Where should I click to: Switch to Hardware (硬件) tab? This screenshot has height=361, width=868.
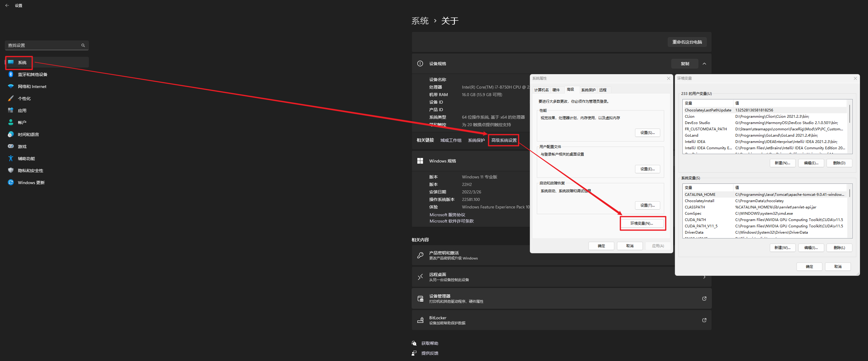pyautogui.click(x=556, y=90)
